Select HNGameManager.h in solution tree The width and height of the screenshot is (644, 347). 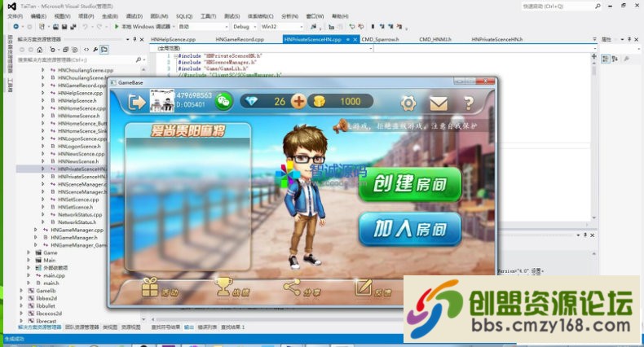point(74,238)
